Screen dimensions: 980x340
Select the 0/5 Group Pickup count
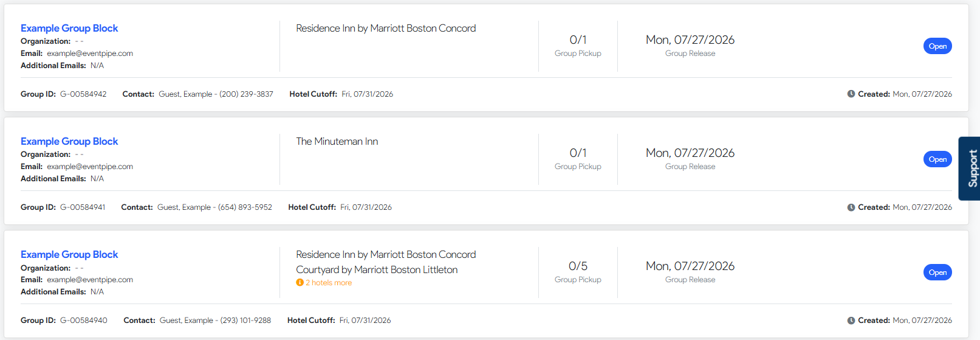(578, 266)
